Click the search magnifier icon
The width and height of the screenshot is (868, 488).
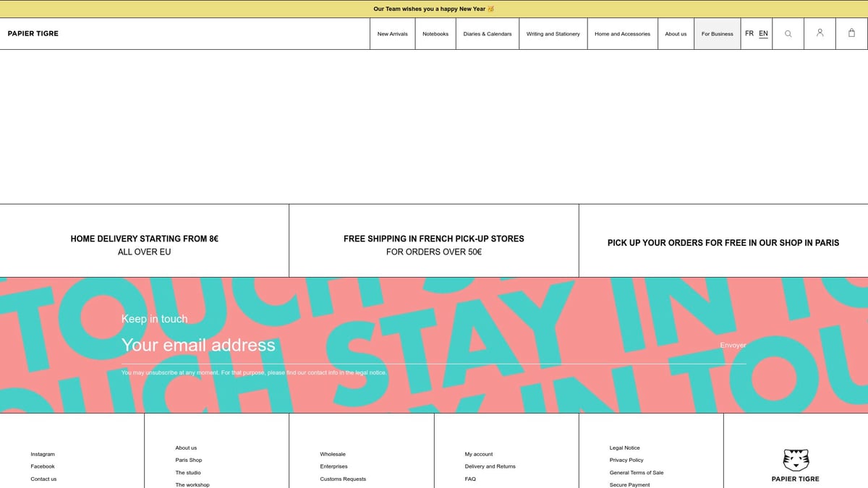click(788, 34)
